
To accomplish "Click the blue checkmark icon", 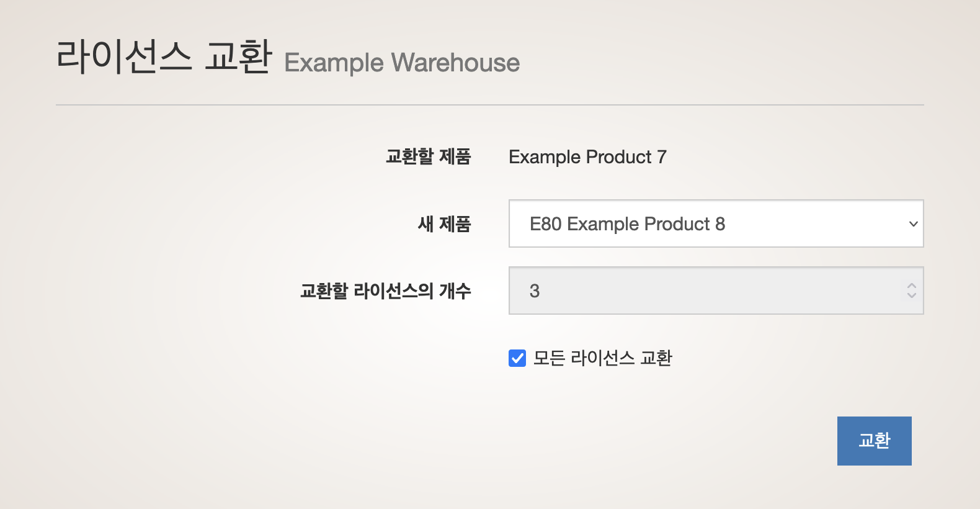I will [517, 358].
